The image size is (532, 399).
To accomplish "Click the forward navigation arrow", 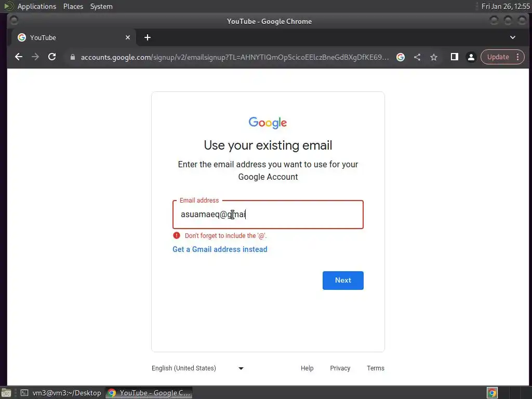I will 35,57.
